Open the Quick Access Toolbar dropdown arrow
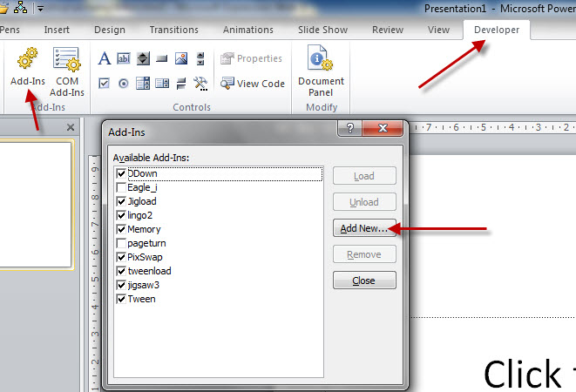The height and width of the screenshot is (392, 576). pos(40,9)
